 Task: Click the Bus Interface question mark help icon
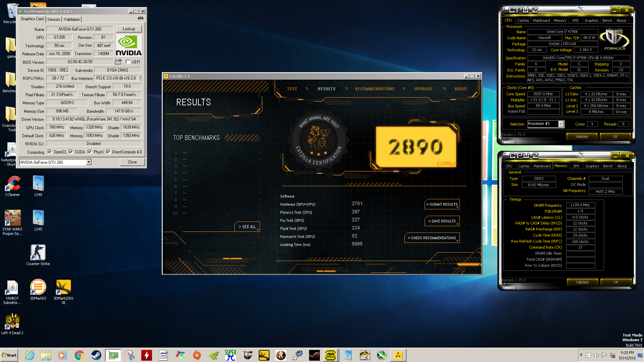[x=140, y=78]
